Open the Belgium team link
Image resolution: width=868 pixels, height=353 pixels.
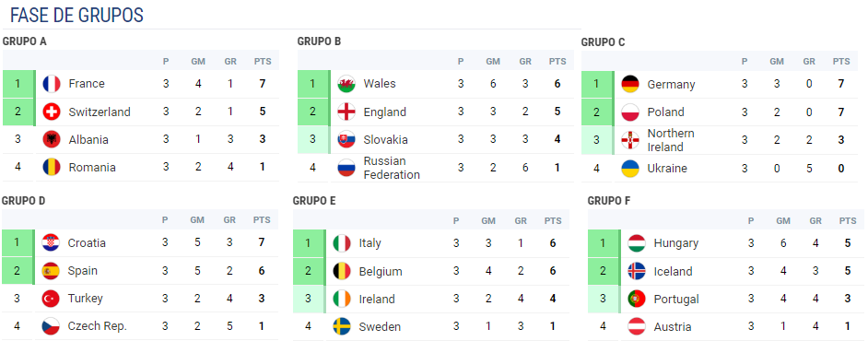(381, 272)
